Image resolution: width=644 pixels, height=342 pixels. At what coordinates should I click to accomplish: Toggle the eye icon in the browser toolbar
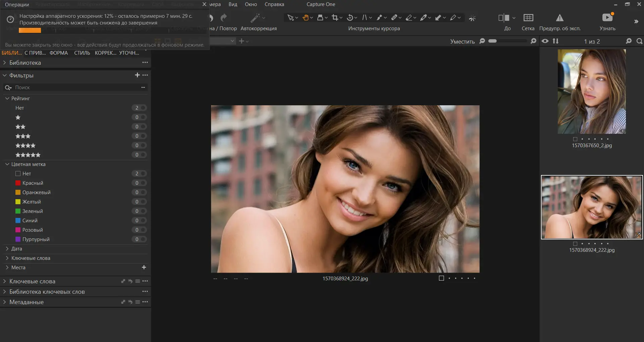[545, 41]
